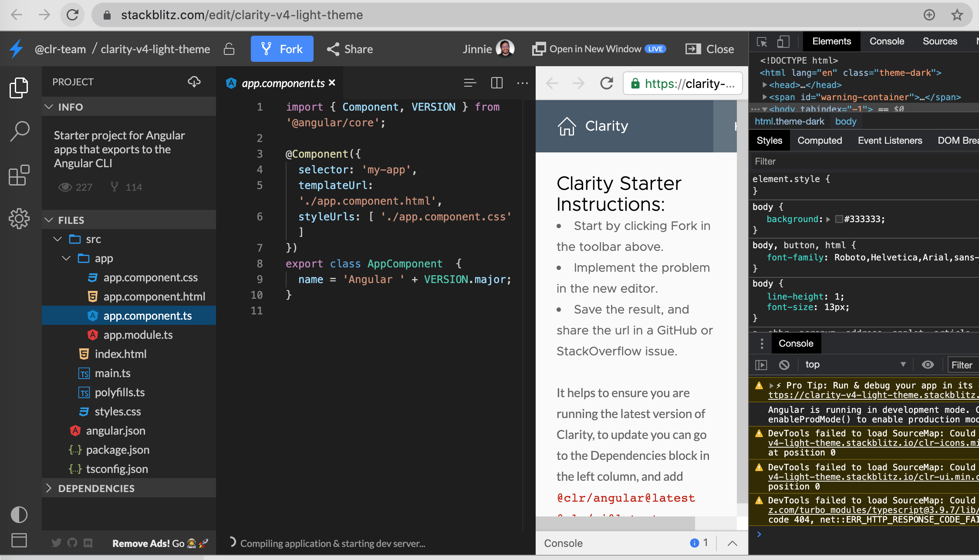Viewport: 979px width, 560px height.
Task: Expand the head element in DevTools
Action: (x=764, y=85)
